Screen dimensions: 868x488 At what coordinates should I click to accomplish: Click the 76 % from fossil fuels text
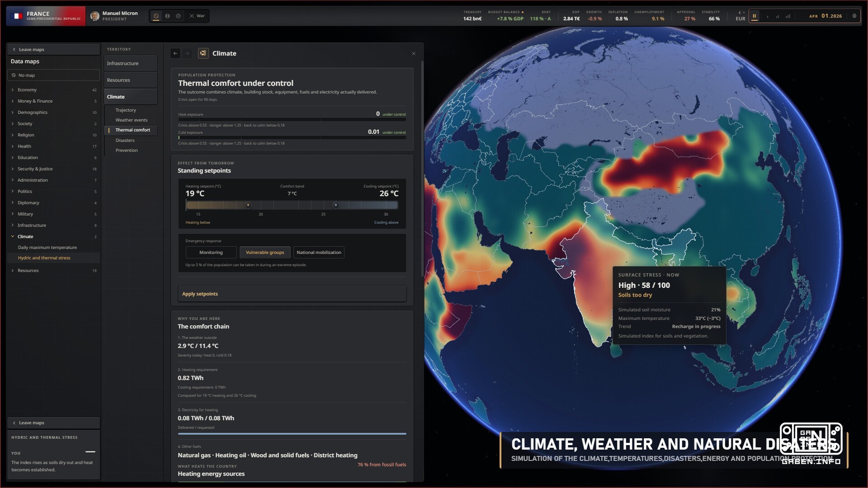tap(382, 465)
